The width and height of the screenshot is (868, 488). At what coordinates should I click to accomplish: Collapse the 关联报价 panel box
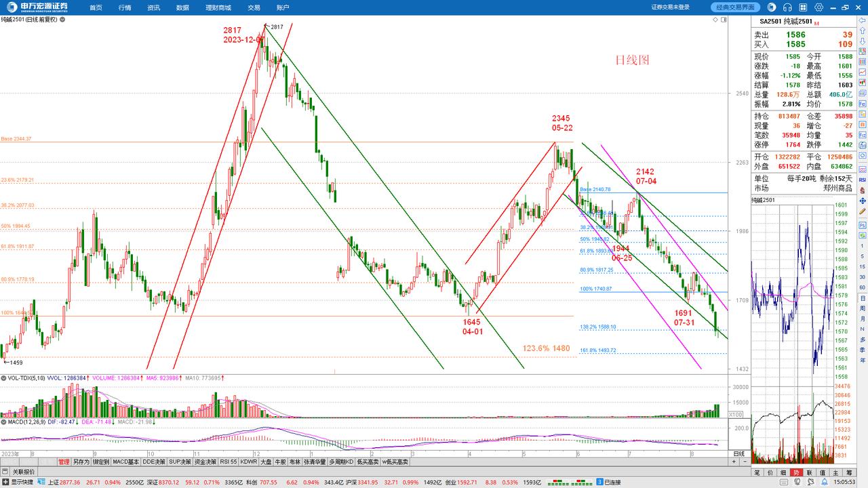pyautogui.click(x=5, y=472)
